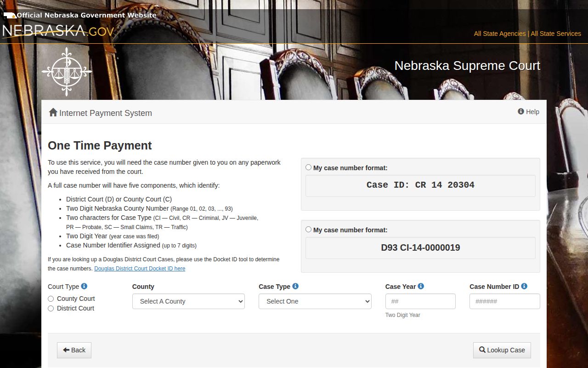Viewport: 588px width, 368px height.
Task: Click 'Official Nebraska Government Website' text
Action: click(x=86, y=15)
